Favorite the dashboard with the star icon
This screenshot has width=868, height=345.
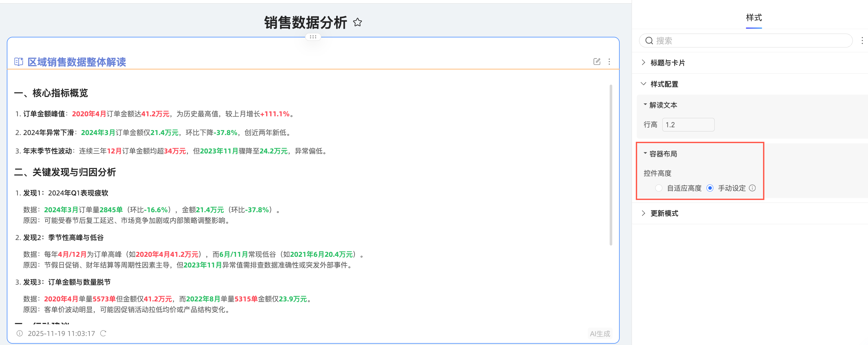(x=357, y=23)
